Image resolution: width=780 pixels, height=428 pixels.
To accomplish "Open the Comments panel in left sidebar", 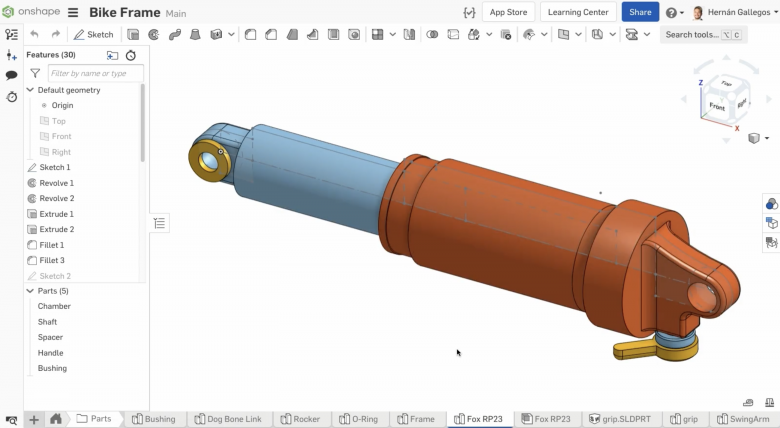I will (x=11, y=76).
